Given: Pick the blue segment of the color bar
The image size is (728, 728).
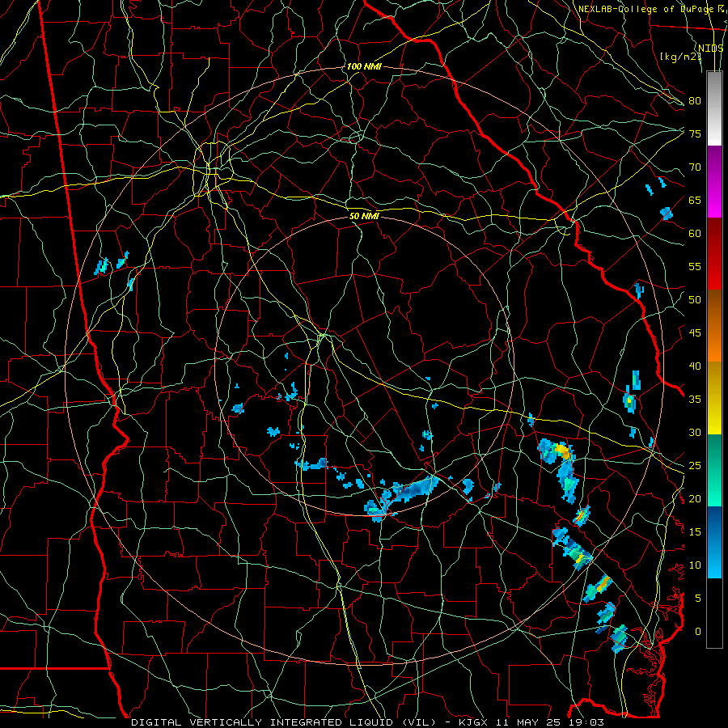Looking at the screenshot, I should (714, 542).
